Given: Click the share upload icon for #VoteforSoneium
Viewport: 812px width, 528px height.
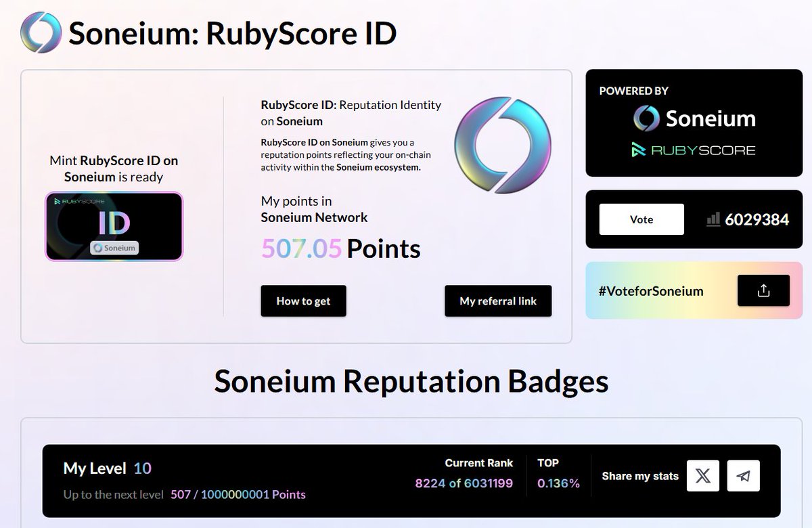Looking at the screenshot, I should tap(763, 290).
